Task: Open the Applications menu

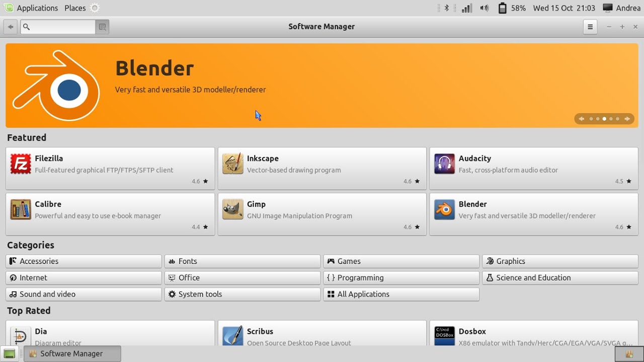Action: 37,8
